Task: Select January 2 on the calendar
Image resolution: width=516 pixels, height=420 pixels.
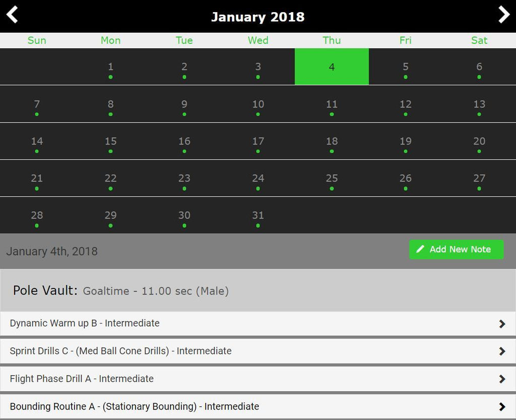Action: tap(184, 67)
